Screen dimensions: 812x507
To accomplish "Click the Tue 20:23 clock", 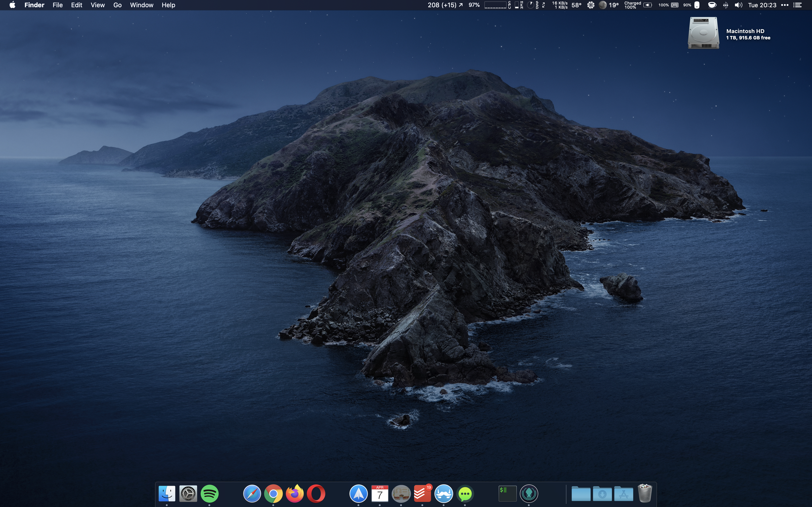I will tap(762, 5).
